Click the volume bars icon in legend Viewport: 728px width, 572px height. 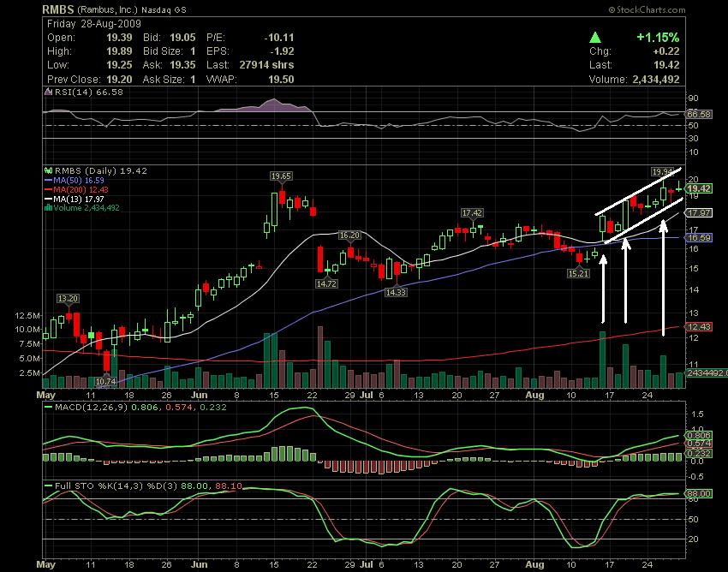coord(48,207)
